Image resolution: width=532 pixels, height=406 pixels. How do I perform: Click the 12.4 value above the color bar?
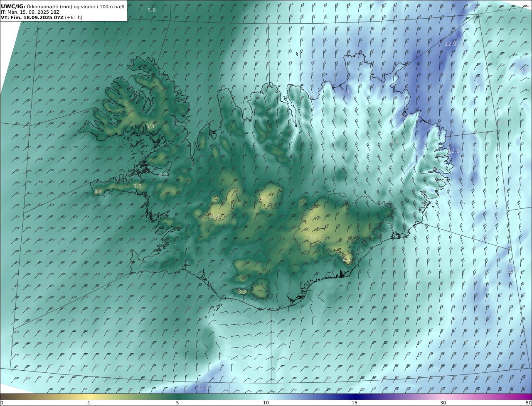(203, 387)
